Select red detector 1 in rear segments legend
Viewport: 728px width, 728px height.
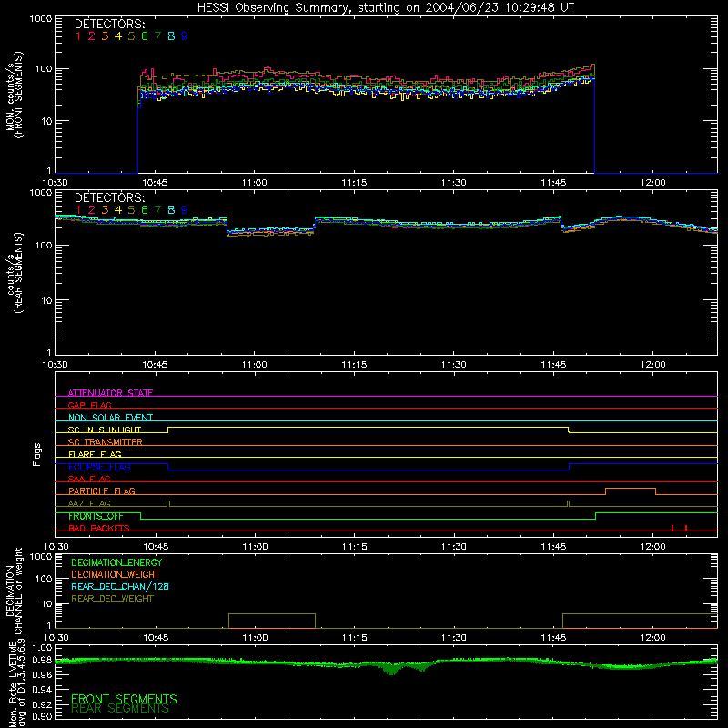click(78, 210)
